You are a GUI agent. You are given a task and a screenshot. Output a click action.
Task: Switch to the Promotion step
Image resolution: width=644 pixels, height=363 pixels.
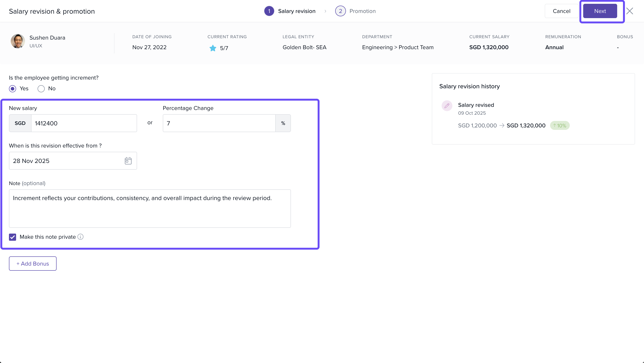point(355,11)
